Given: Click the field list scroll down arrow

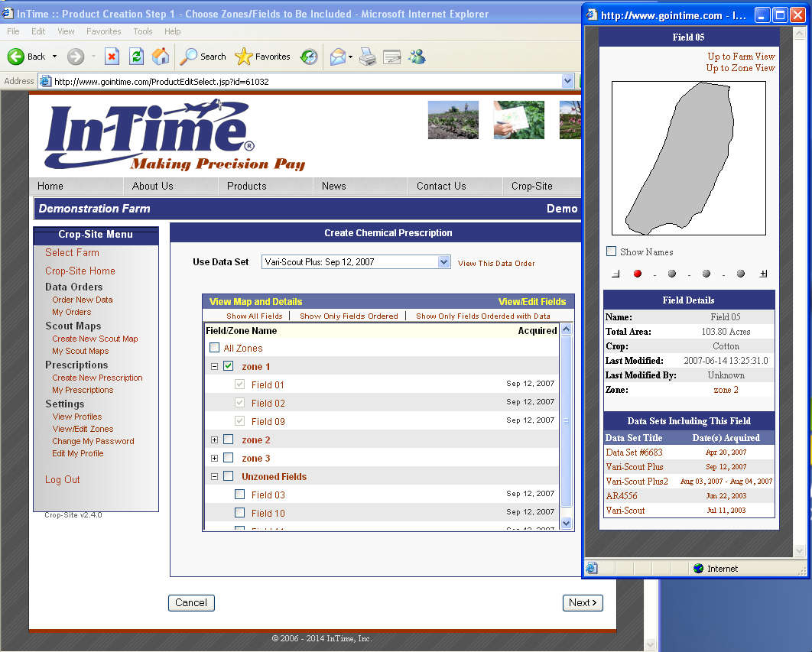Looking at the screenshot, I should (x=566, y=523).
